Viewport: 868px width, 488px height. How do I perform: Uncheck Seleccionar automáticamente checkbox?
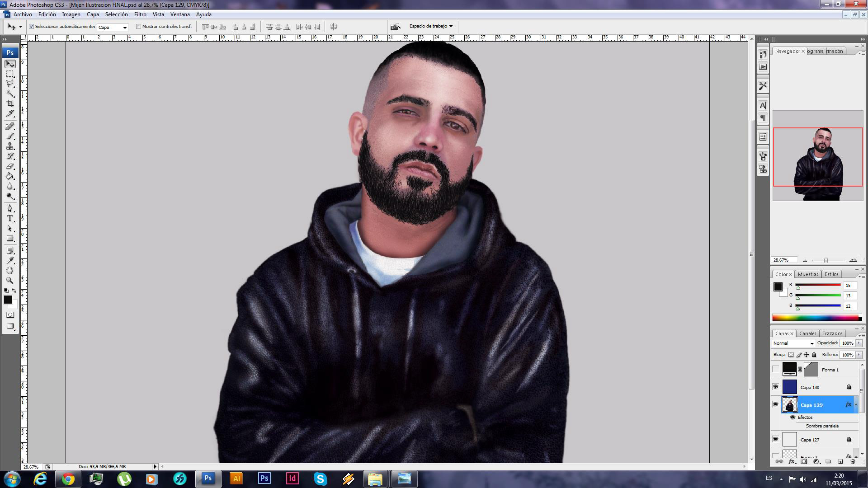click(32, 27)
